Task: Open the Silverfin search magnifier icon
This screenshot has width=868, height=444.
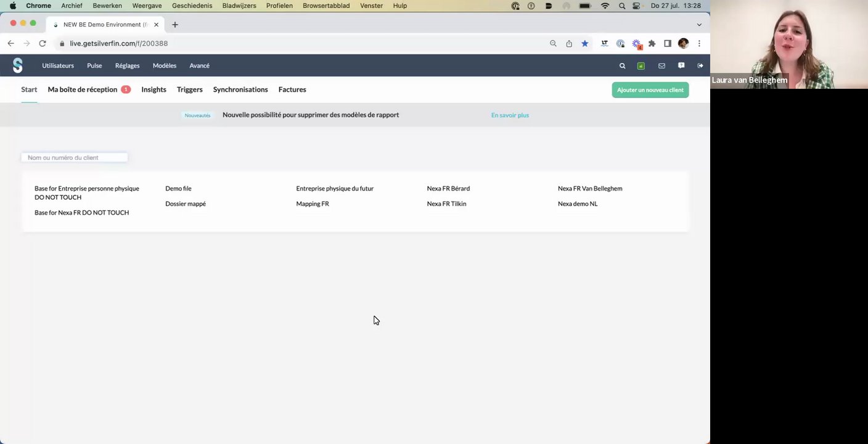Action: pyautogui.click(x=622, y=65)
